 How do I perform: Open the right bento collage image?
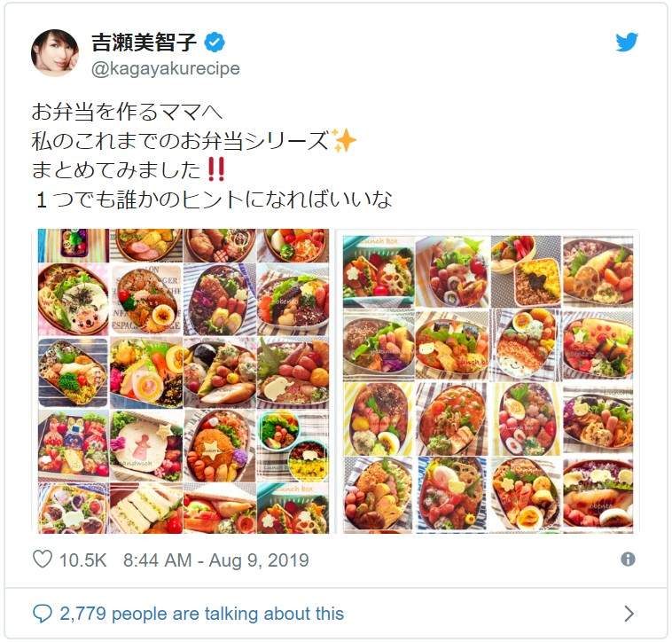coord(488,383)
